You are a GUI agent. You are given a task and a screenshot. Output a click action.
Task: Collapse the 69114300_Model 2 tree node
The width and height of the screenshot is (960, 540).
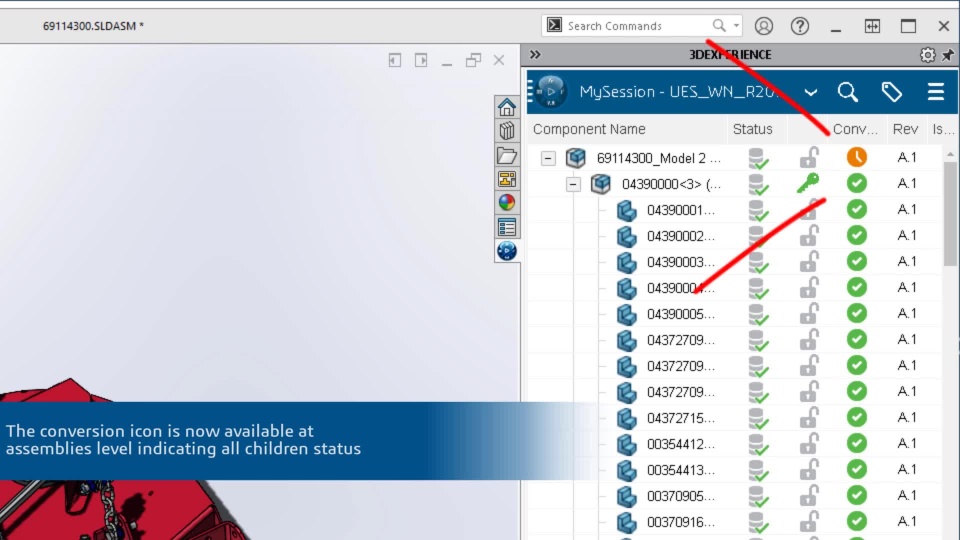(548, 159)
